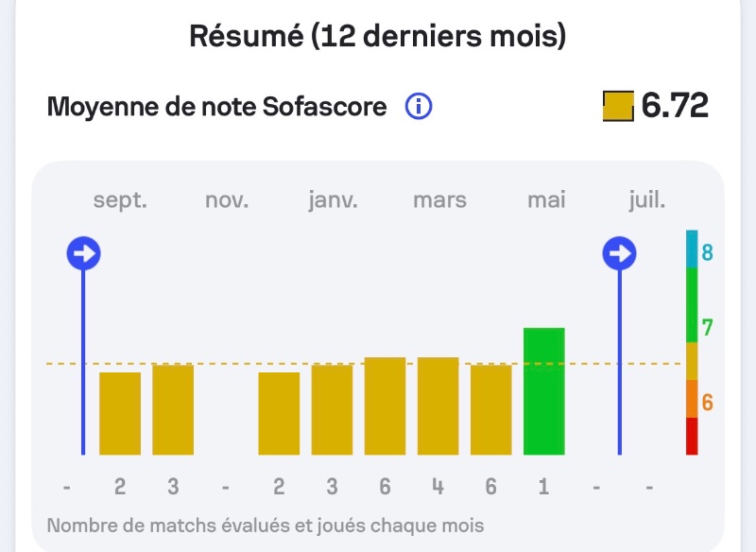Click the left blue transfer arrow icon
Viewport: 756px width, 552px height.
click(x=84, y=253)
